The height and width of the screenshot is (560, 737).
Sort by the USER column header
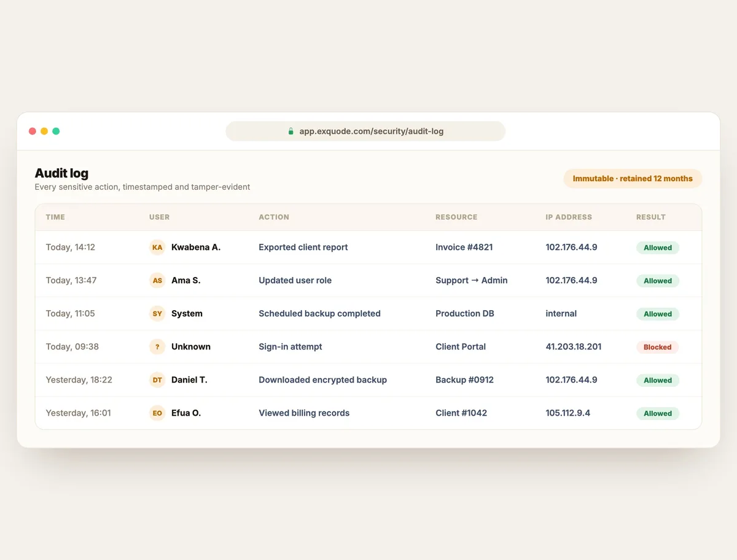pyautogui.click(x=159, y=217)
